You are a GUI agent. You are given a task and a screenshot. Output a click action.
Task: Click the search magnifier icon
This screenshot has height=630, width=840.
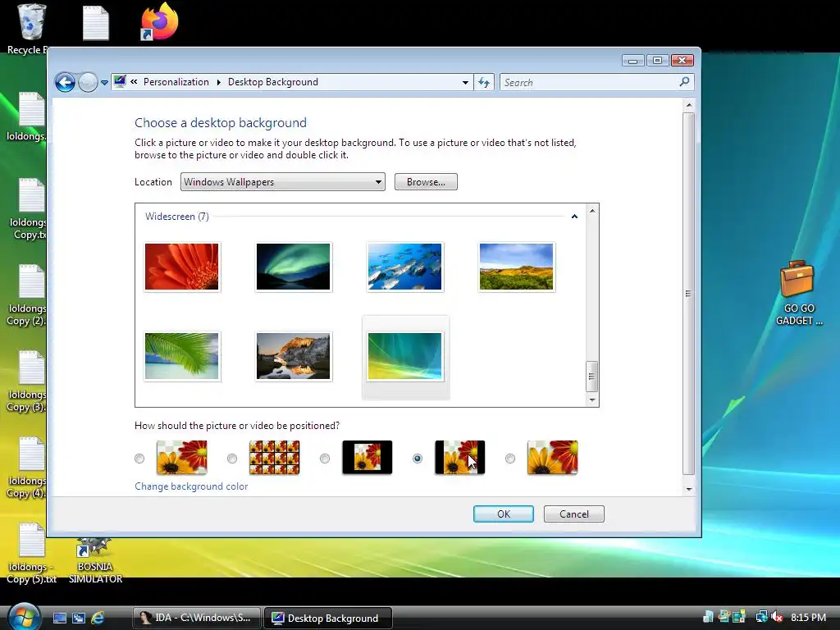(x=684, y=82)
